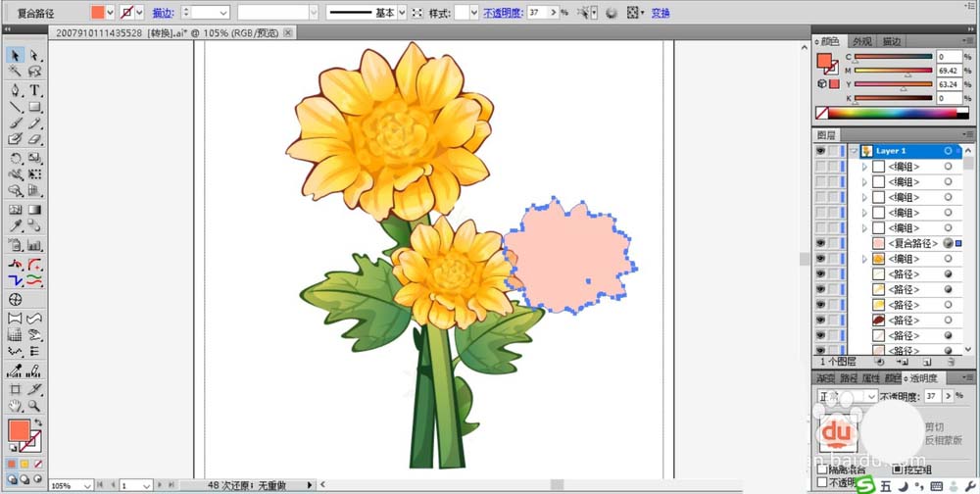
Task: Select the Scale tool
Action: click(x=34, y=159)
